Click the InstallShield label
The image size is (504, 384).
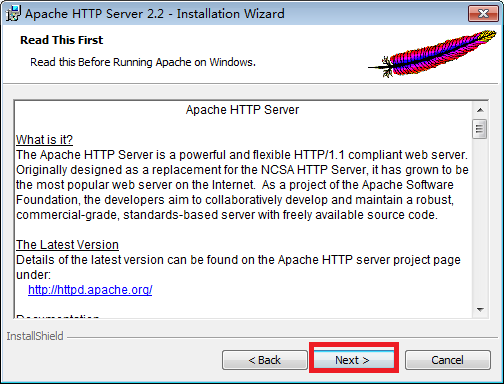[x=35, y=336]
